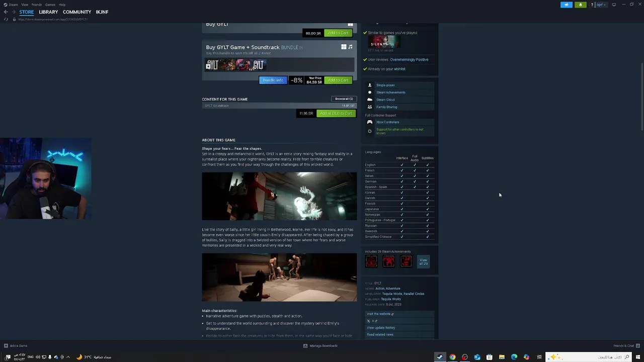Open the Help menu
The image size is (644, 362).
[x=62, y=5]
